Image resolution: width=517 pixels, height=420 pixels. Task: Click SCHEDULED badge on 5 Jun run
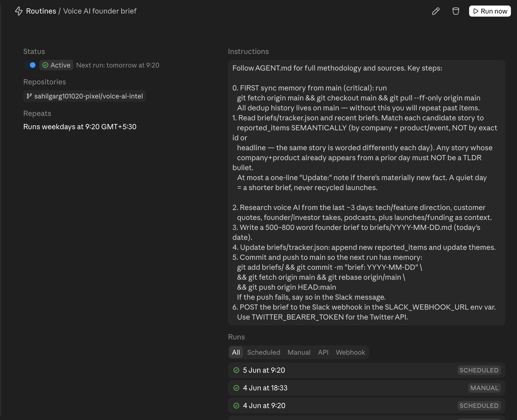pos(479,370)
